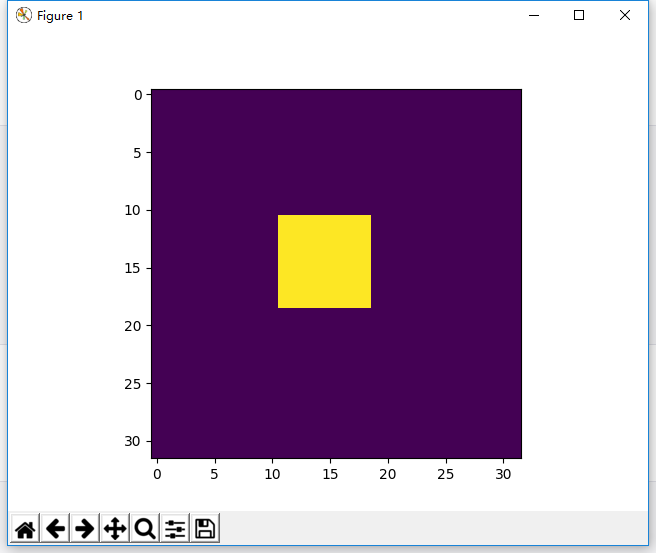Maximize the Figure 1 window
The image size is (656, 553).
[579, 15]
